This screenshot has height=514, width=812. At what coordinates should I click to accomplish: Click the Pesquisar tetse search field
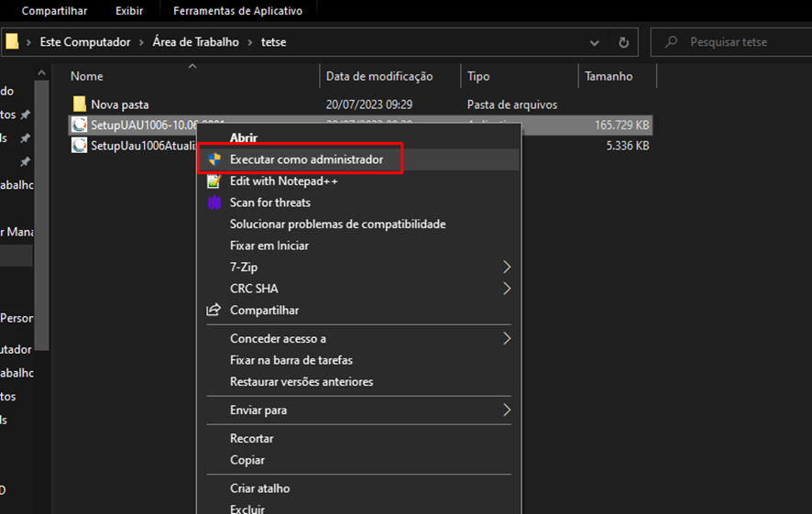738,42
